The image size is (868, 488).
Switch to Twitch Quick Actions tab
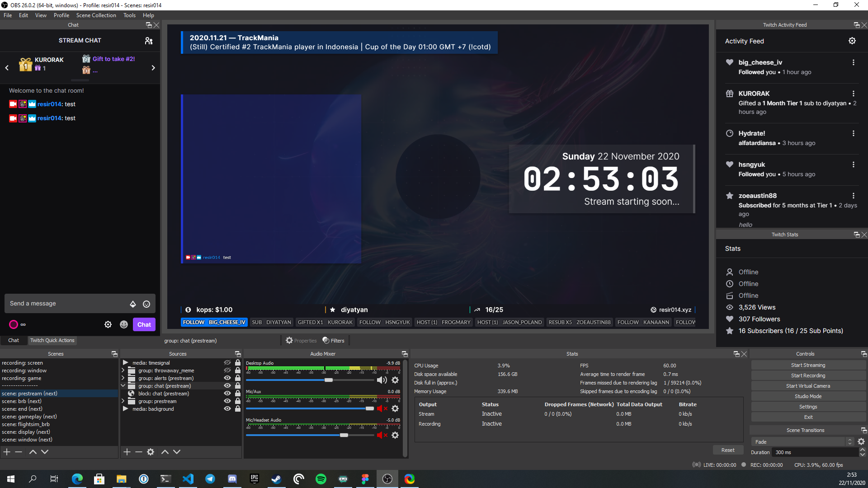click(52, 340)
